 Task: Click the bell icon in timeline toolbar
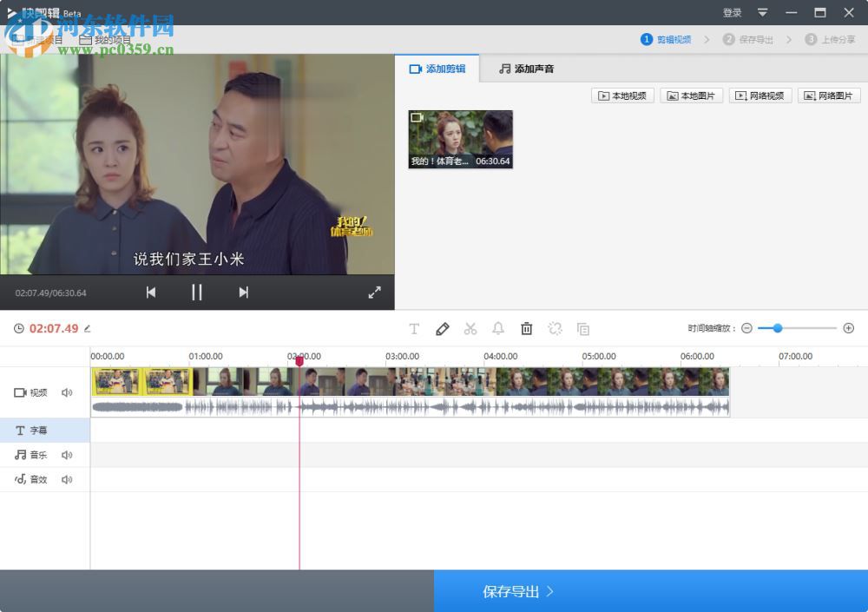pos(498,328)
